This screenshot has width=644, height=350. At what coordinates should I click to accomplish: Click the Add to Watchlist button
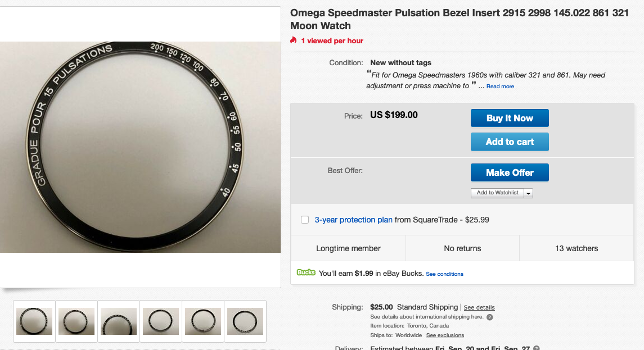tap(497, 193)
